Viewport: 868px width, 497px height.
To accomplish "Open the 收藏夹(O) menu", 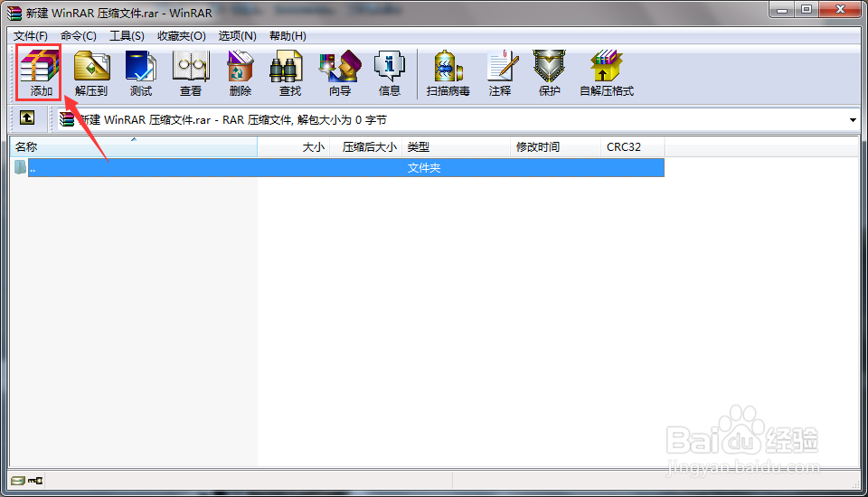I will (x=182, y=36).
